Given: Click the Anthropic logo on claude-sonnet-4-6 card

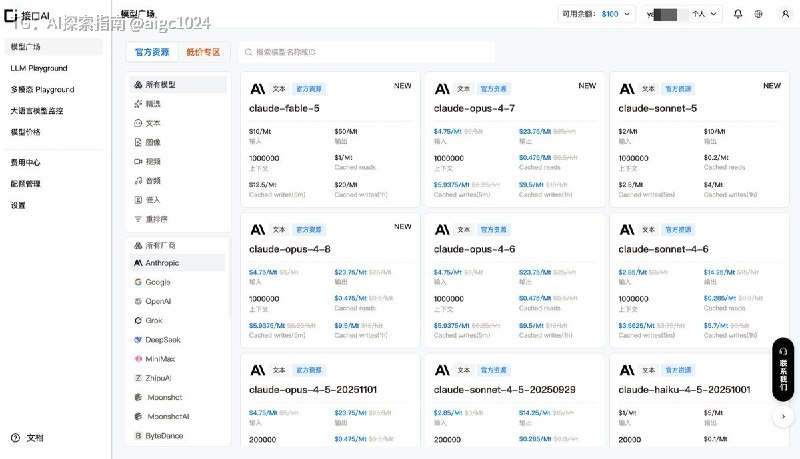Looking at the screenshot, I should [x=627, y=230].
